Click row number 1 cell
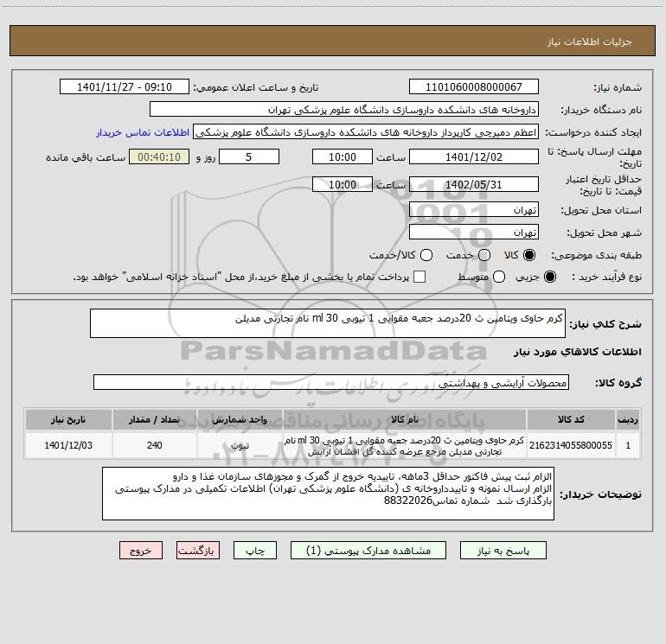The height and width of the screenshot is (644, 666). pos(628,445)
